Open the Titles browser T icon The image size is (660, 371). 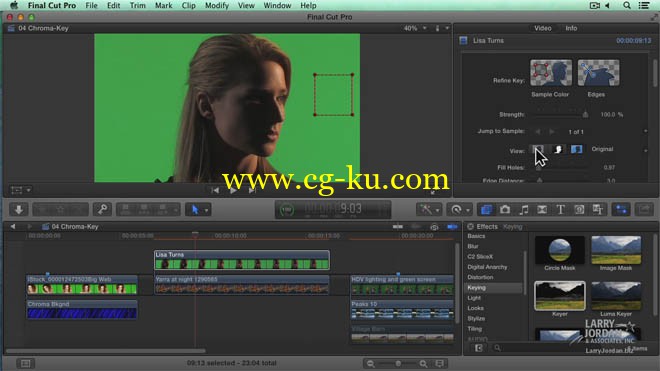(x=560, y=209)
